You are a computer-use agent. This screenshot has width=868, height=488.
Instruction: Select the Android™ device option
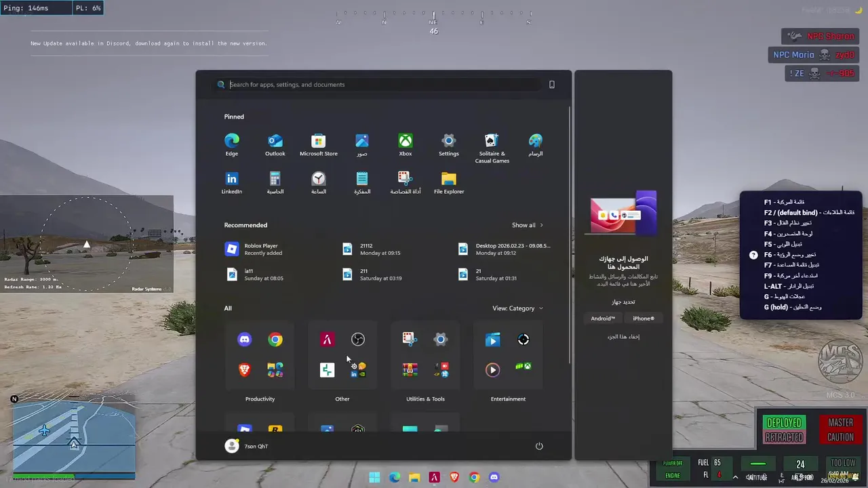603,319
